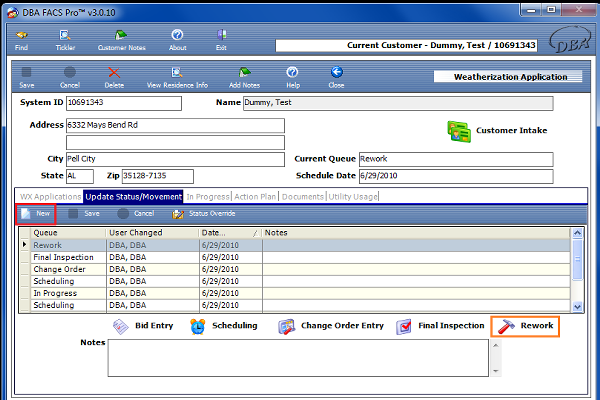Click the City field
Screen dimensions: 600x400
[175, 159]
